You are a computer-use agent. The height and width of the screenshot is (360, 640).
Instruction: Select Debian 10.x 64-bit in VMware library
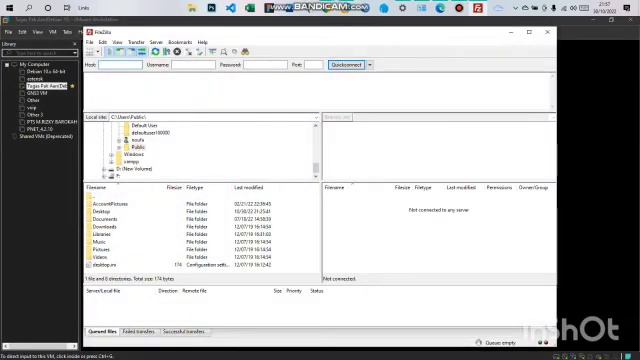click(46, 72)
